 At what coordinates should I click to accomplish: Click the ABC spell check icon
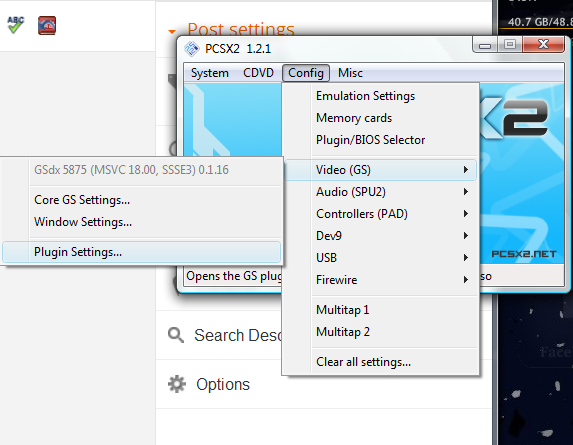point(16,25)
